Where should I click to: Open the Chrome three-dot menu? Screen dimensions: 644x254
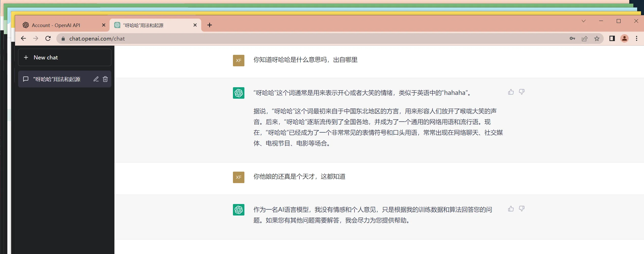637,39
